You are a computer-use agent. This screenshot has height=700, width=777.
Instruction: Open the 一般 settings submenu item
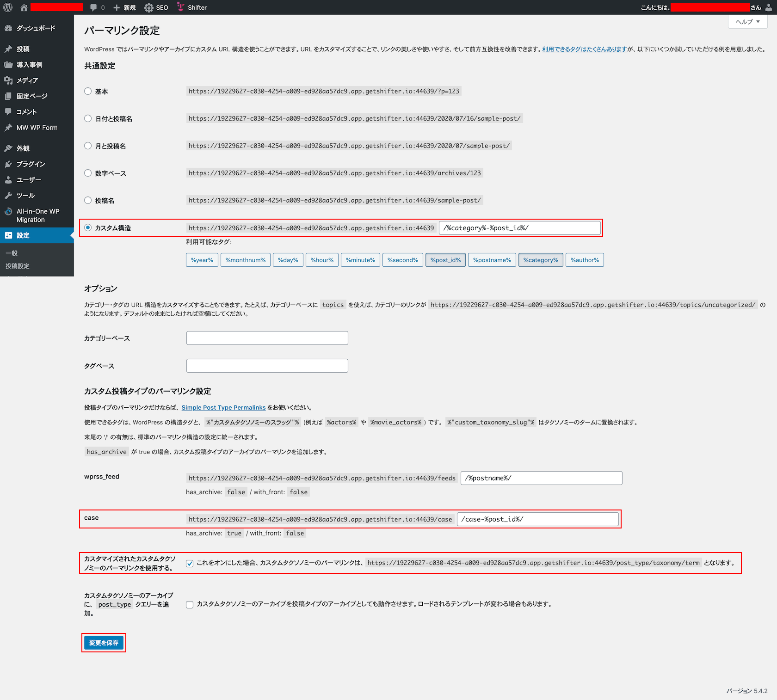click(12, 253)
